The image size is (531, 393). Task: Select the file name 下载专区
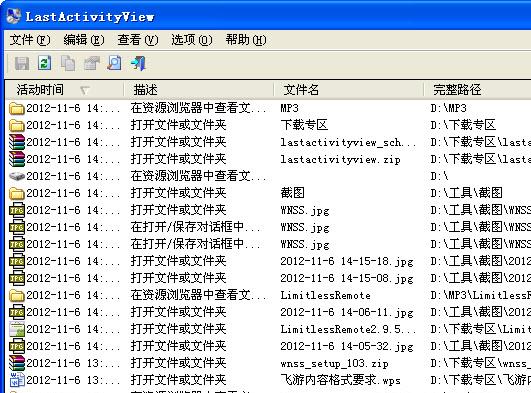[x=304, y=125]
